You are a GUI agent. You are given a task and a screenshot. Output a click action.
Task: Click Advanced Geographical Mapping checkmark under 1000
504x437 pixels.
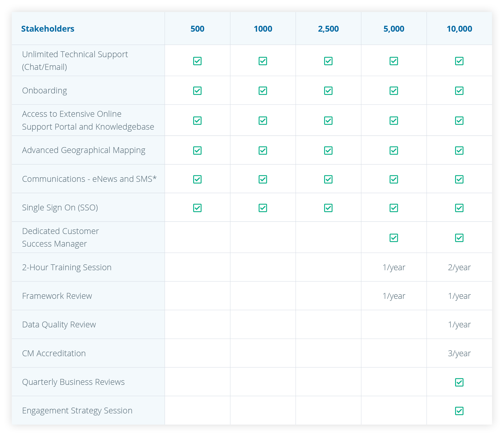click(x=263, y=150)
